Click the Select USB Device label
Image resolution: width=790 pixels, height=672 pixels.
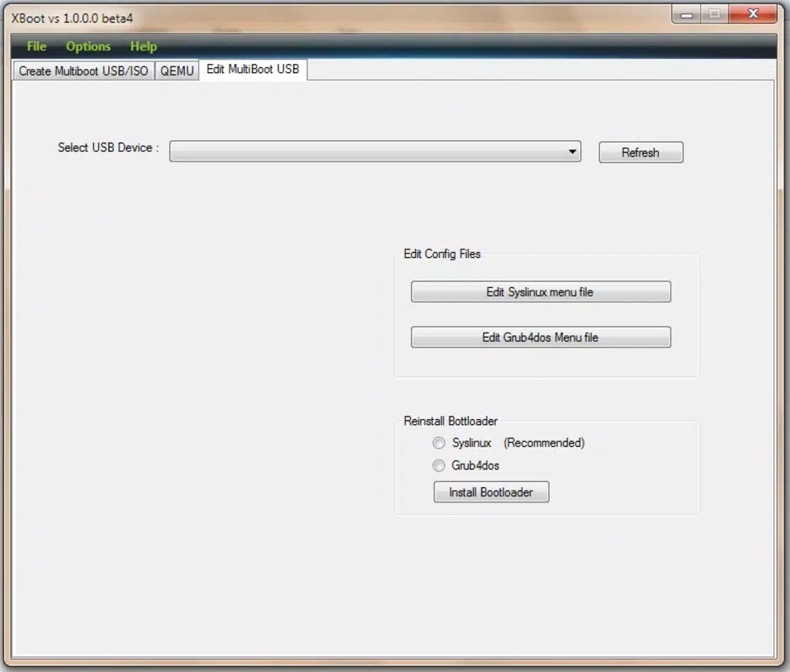(x=108, y=148)
